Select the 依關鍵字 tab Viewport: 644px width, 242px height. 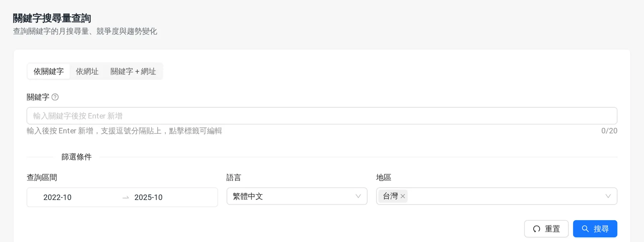tap(49, 71)
